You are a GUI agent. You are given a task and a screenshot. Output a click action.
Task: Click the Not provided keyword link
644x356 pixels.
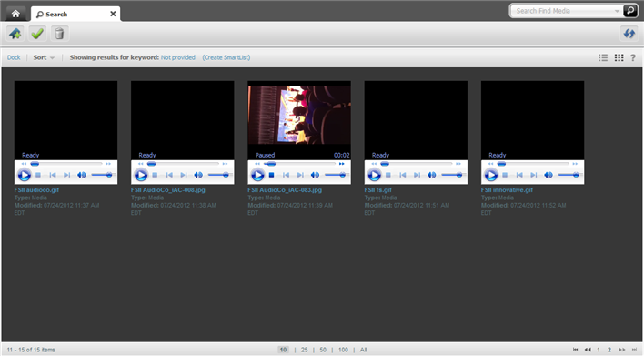click(x=178, y=57)
